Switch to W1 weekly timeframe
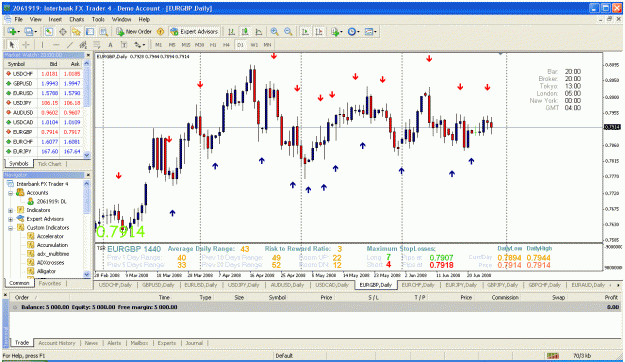625x362 pixels. pos(254,45)
